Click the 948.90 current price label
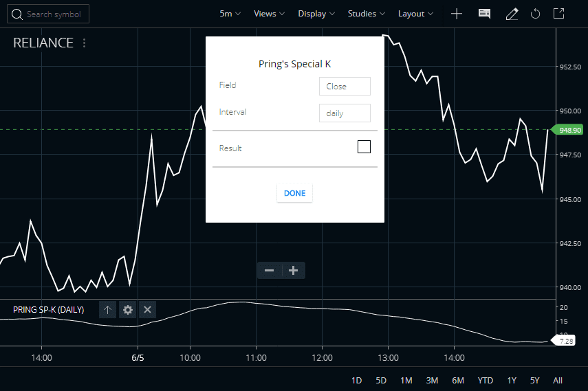 (568, 130)
